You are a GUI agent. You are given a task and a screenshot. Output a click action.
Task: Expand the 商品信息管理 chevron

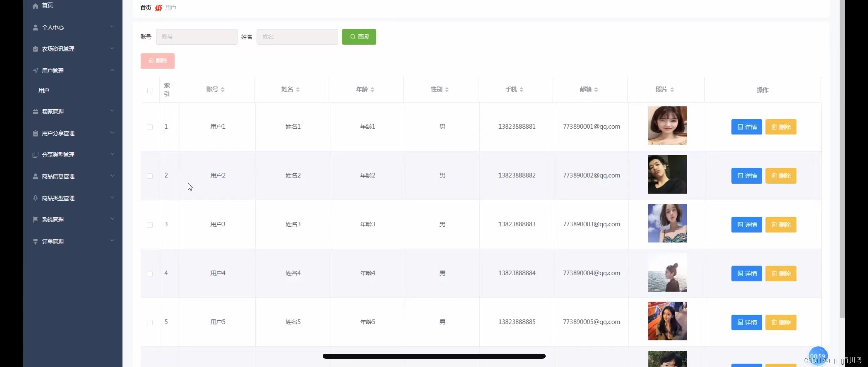click(x=112, y=176)
